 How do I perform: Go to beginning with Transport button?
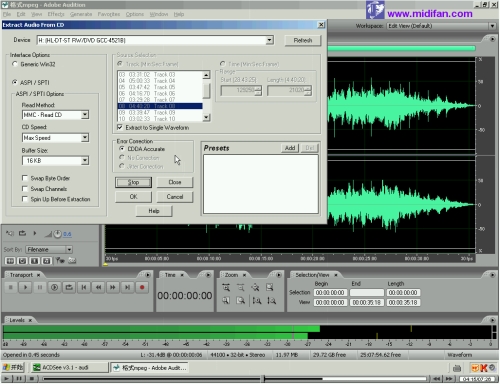84,287
